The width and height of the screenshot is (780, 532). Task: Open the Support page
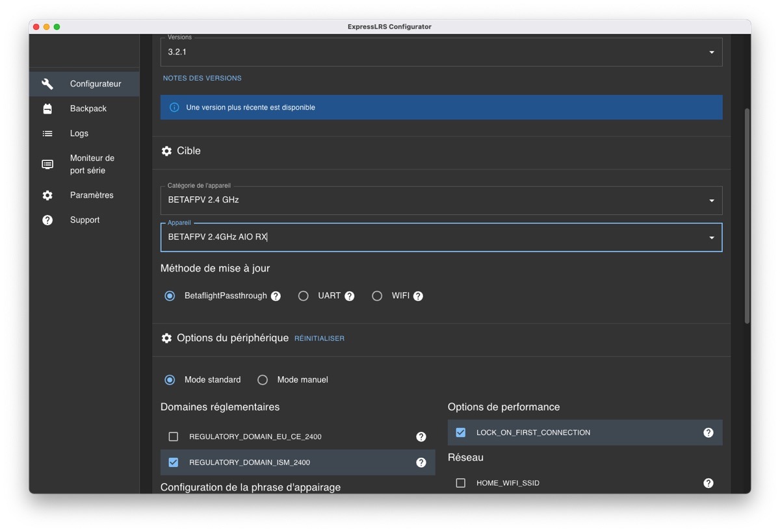pos(84,220)
